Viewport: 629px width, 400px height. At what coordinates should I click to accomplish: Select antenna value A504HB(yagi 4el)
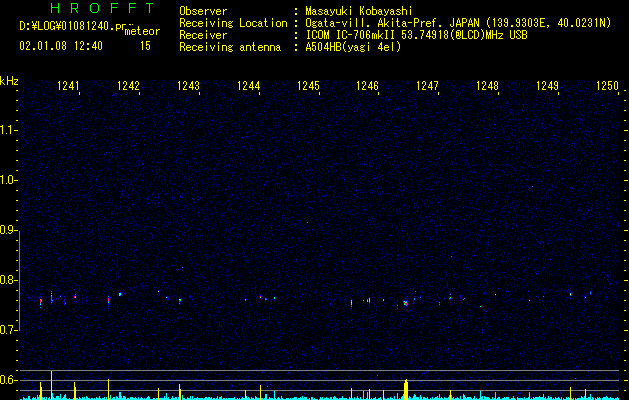pos(353,47)
